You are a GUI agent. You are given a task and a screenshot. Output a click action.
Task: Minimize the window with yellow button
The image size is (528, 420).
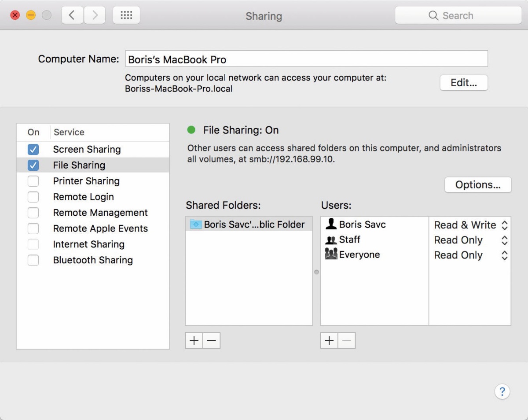[31, 15]
